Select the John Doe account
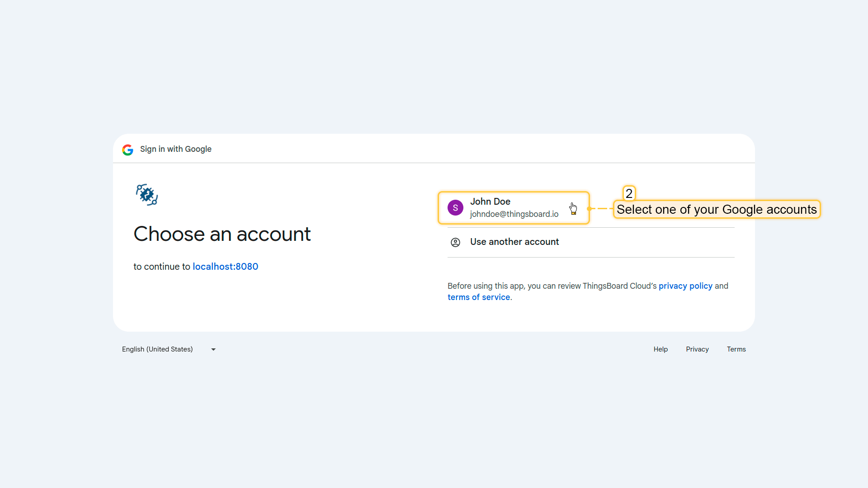The image size is (868, 488). (x=514, y=208)
